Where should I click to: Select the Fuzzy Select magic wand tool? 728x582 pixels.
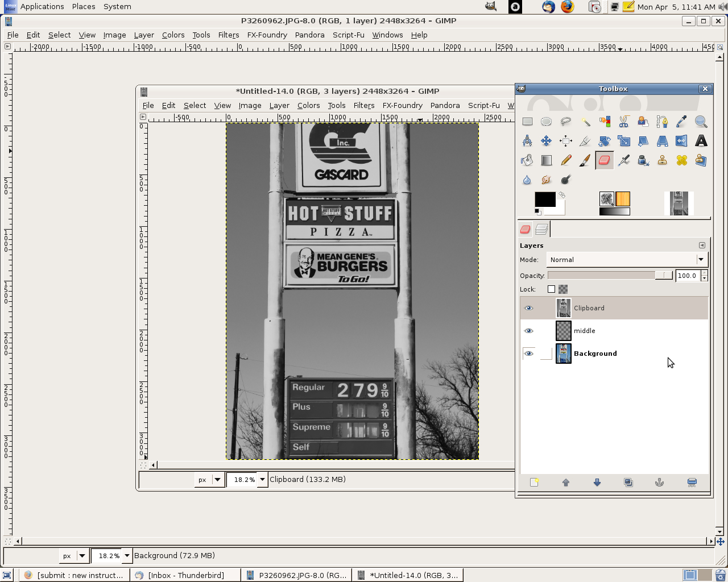coord(585,122)
